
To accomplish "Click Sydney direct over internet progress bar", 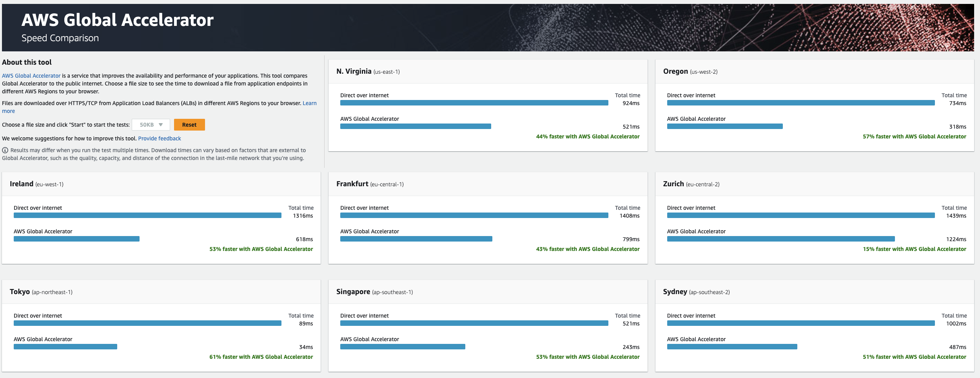I will tap(801, 323).
